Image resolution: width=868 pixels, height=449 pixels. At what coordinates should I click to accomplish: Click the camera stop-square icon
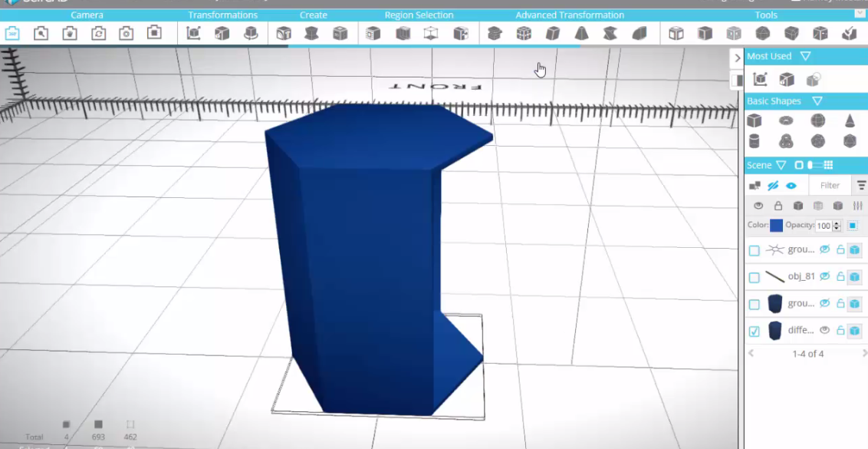(x=154, y=33)
